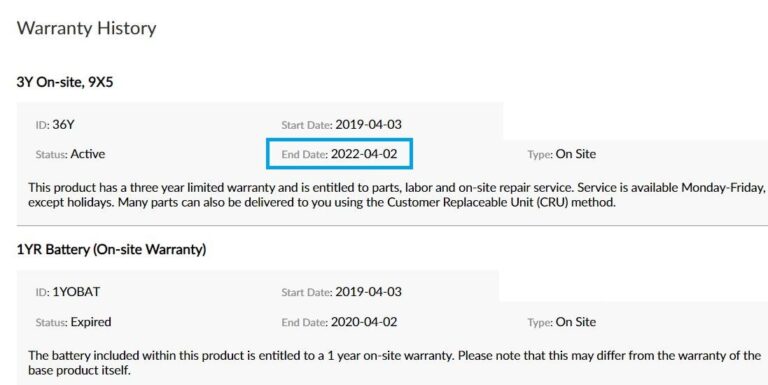The width and height of the screenshot is (768, 385).
Task: Click the 'ID:' label in the 3Y section
Action: pos(43,125)
